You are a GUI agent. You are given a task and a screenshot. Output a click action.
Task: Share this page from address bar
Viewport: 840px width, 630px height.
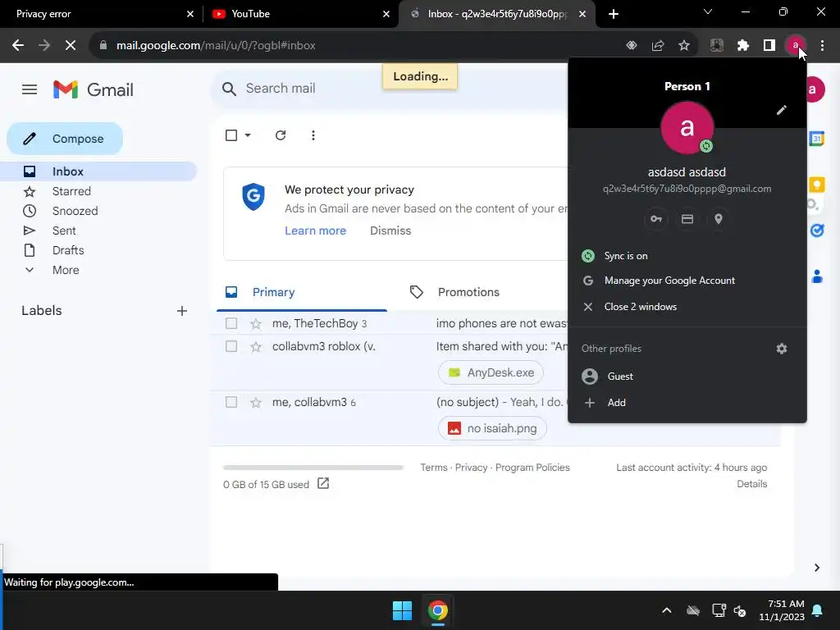(658, 46)
